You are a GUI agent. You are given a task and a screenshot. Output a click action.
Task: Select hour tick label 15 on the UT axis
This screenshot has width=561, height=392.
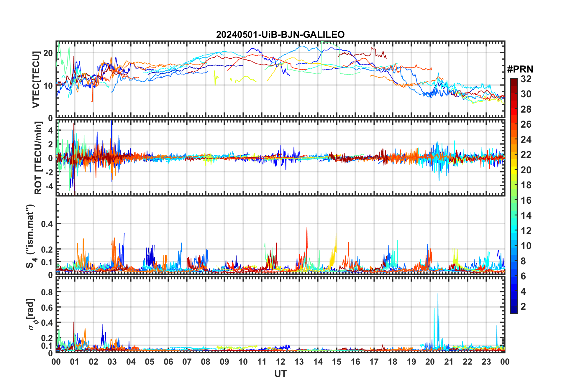click(x=337, y=362)
